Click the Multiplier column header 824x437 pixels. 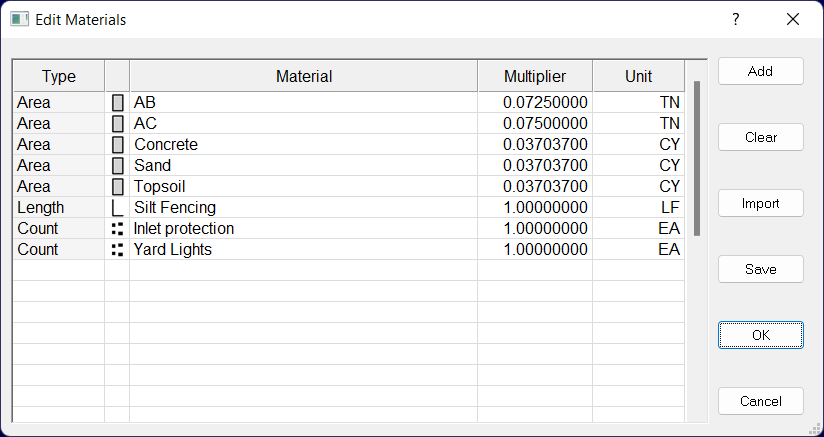pyautogui.click(x=535, y=76)
